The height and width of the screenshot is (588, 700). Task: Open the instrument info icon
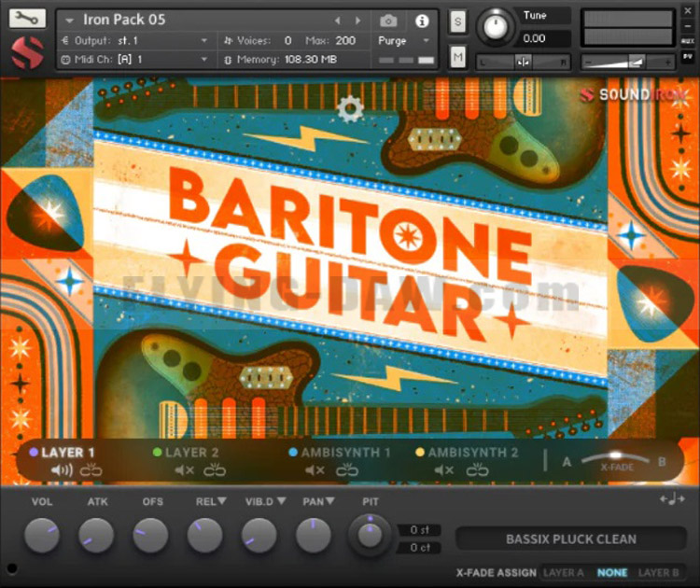[x=421, y=21]
